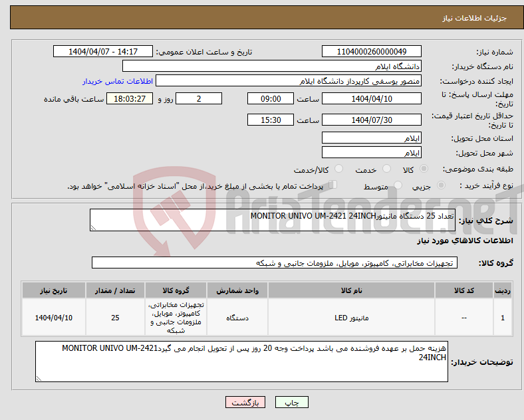
Task: Click the دستگاه unit cell
Action: coord(237,318)
